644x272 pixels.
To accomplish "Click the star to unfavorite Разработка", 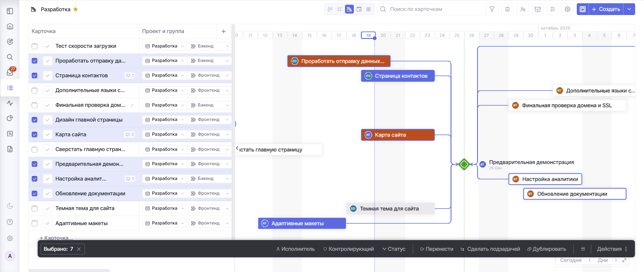I will pyautogui.click(x=75, y=9).
